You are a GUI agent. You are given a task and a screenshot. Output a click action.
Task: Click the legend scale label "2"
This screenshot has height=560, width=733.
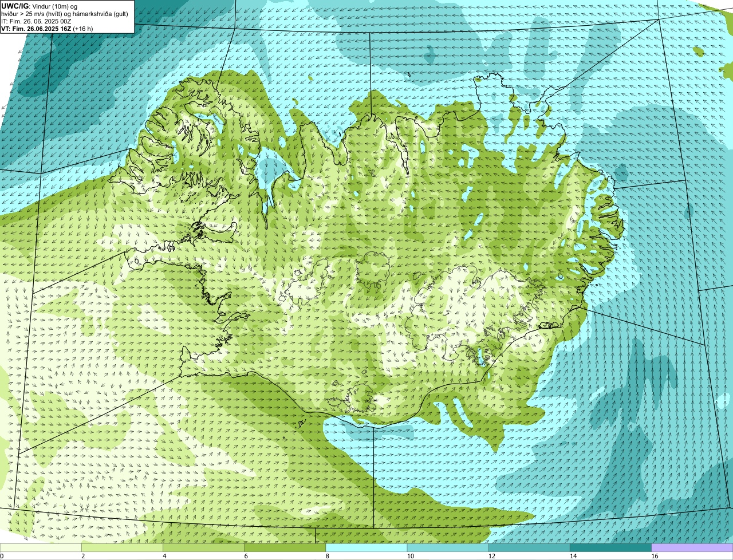83,556
